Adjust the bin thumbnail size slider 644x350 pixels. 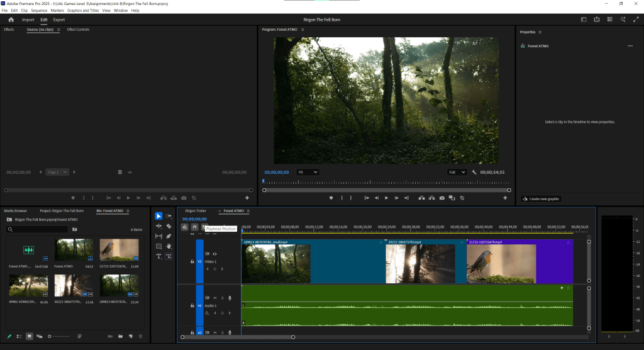(x=50, y=337)
